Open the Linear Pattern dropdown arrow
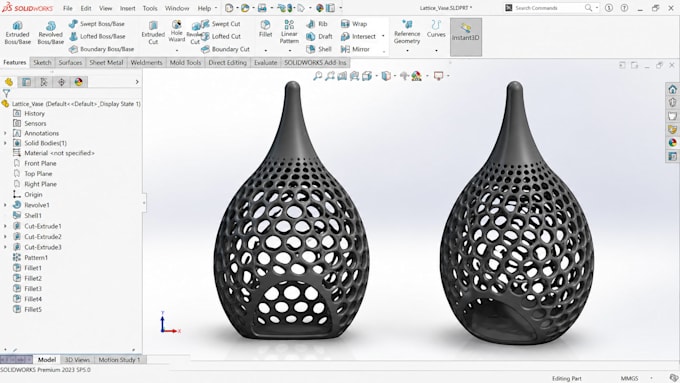The width and height of the screenshot is (680, 383). (289, 51)
